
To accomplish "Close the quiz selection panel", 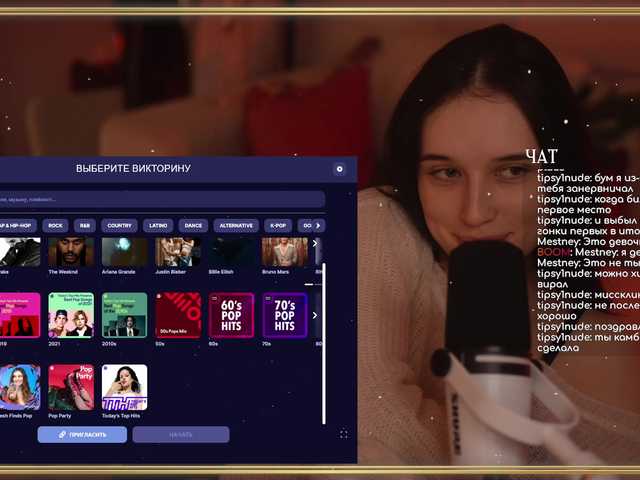I will click(339, 169).
